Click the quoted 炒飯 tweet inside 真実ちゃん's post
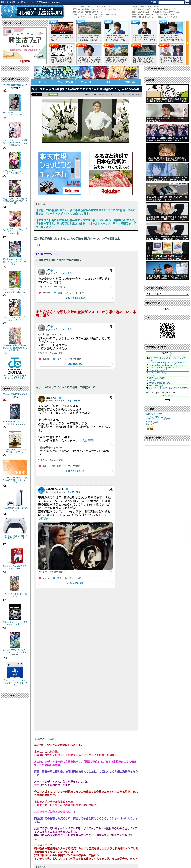 pyautogui.click(x=75, y=451)
